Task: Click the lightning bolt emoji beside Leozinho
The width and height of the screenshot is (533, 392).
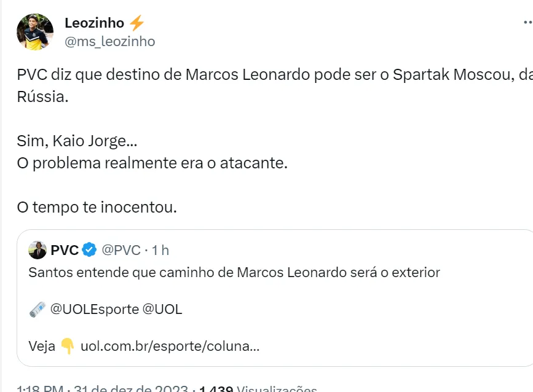Action: (136, 23)
